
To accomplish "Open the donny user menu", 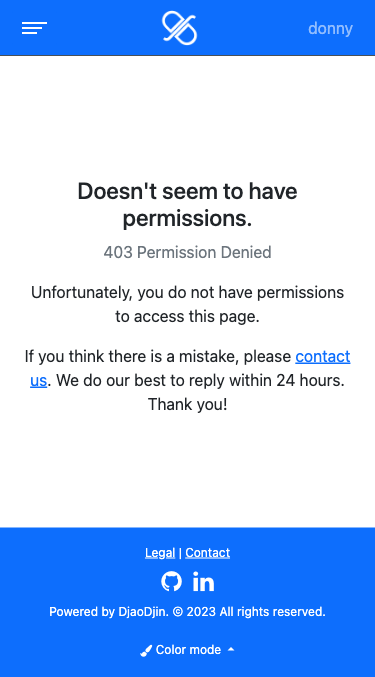I will coord(330,28).
